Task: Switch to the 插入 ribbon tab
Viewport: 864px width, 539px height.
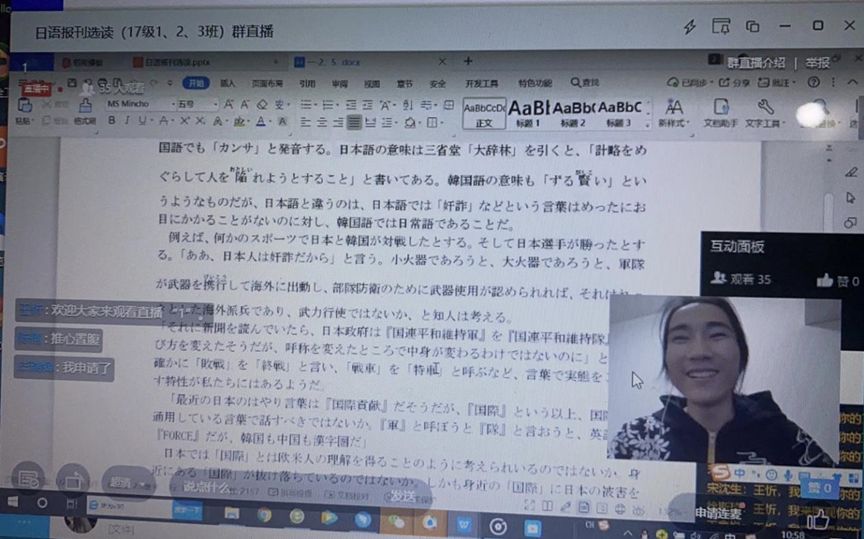Action: coord(228,83)
